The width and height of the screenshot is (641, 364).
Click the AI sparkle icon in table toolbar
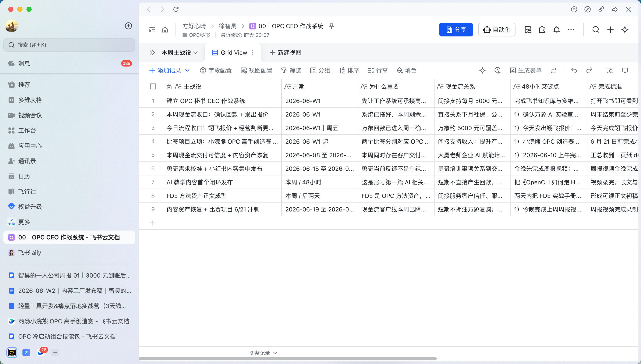click(x=482, y=70)
